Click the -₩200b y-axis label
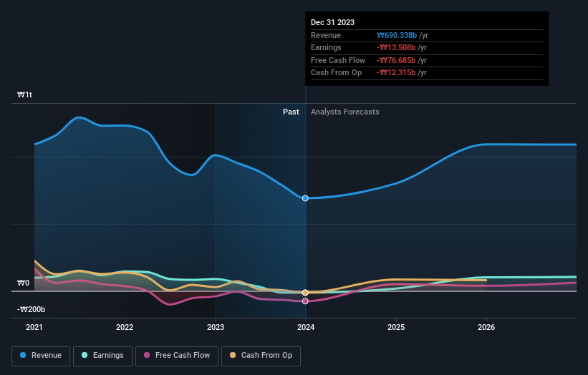The width and height of the screenshot is (588, 375). click(x=31, y=309)
